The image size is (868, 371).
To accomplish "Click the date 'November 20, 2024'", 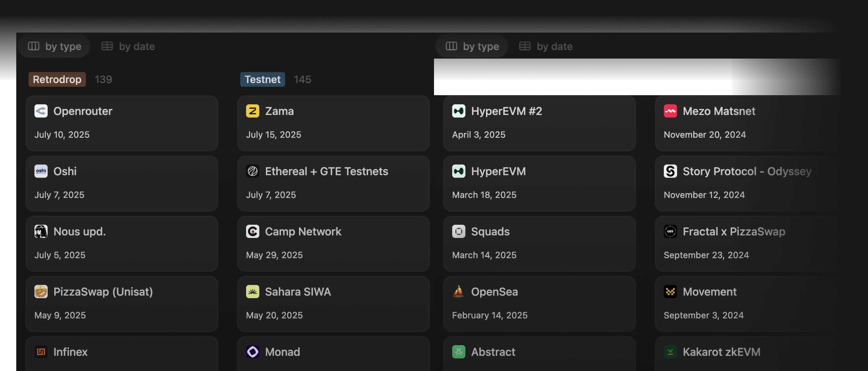I will point(705,135).
